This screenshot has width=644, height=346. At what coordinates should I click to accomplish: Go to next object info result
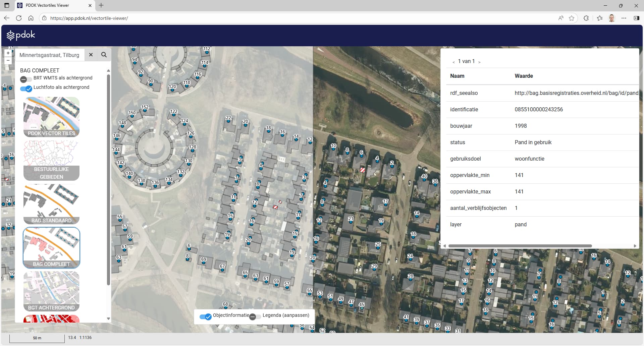coord(479,62)
